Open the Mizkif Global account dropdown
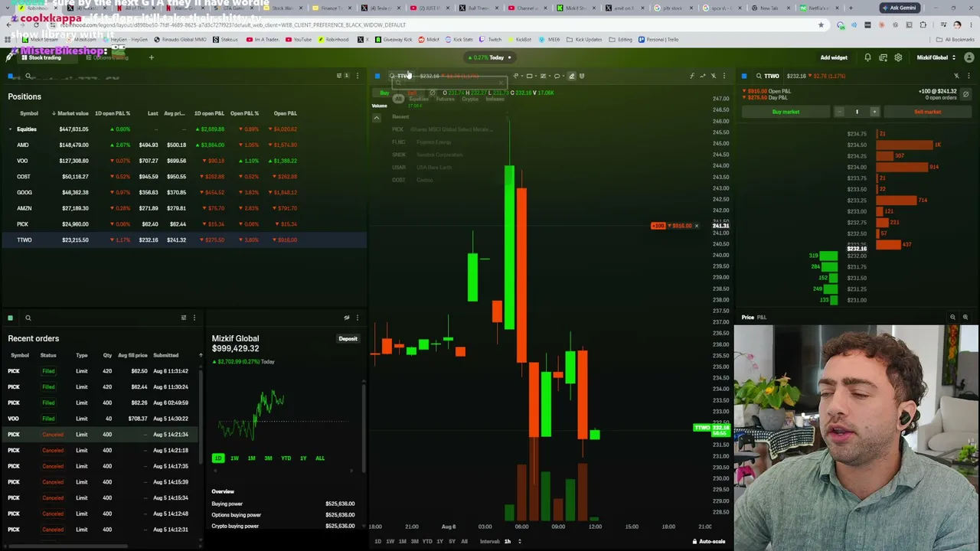This screenshot has height=551, width=980. coord(936,57)
